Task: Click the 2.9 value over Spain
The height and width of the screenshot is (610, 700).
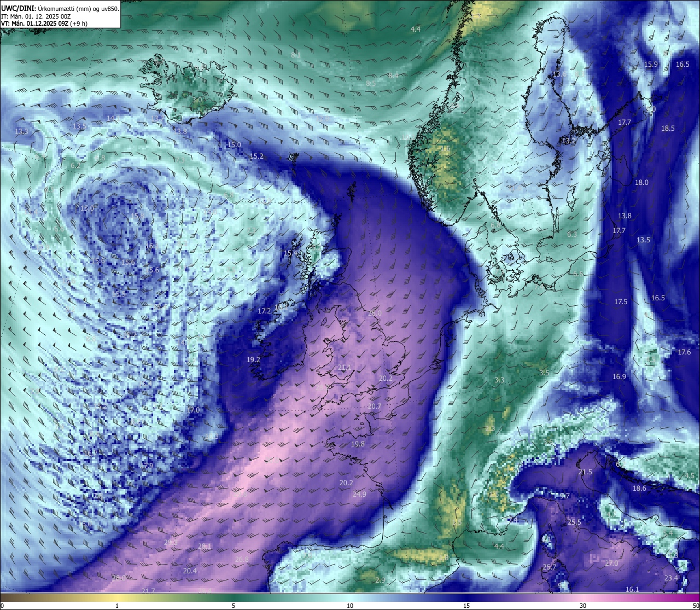Action: coord(380,580)
